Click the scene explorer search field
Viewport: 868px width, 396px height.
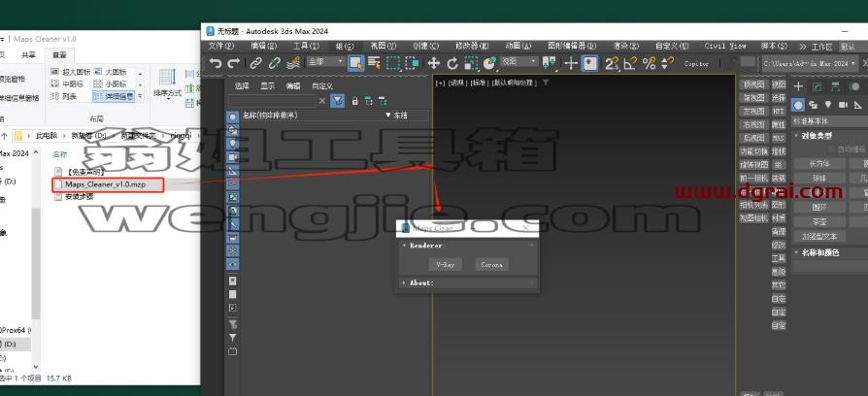[273, 101]
